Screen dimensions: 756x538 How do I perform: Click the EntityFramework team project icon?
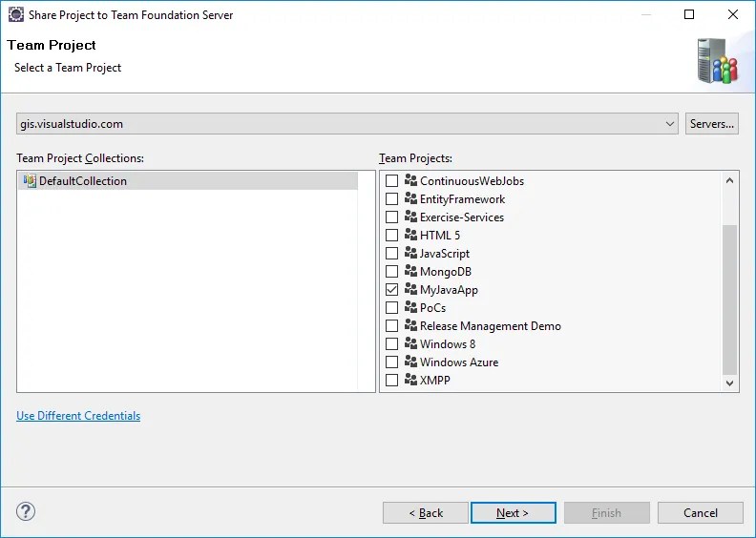410,198
